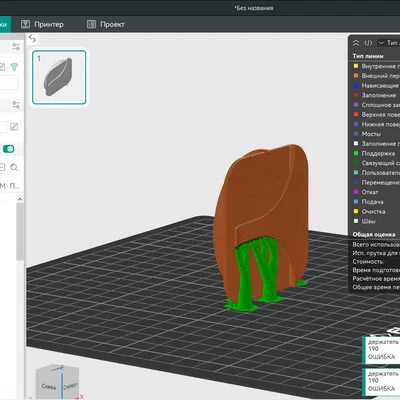Click the teal Wi-Fi printer connection icon
Screen dimensions: 400x400
(x=14, y=67)
